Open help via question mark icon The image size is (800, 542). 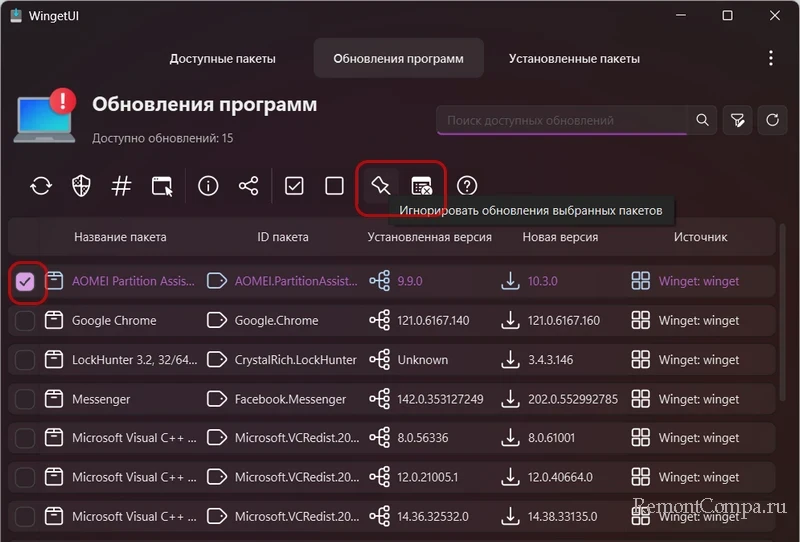point(467,186)
